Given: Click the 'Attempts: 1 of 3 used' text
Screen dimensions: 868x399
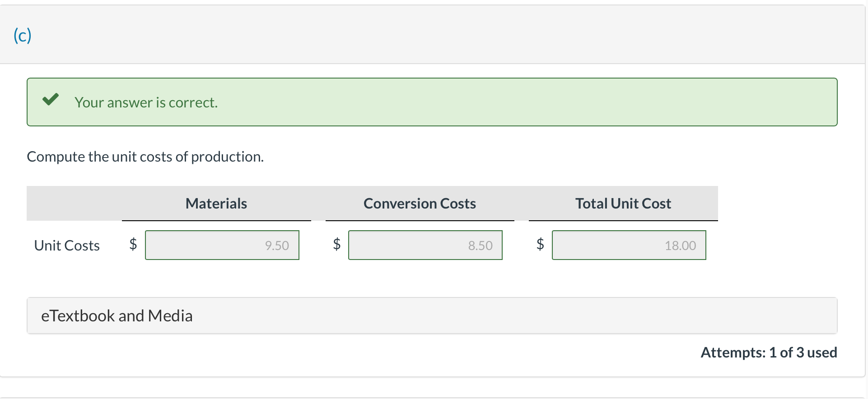Looking at the screenshot, I should coord(769,353).
